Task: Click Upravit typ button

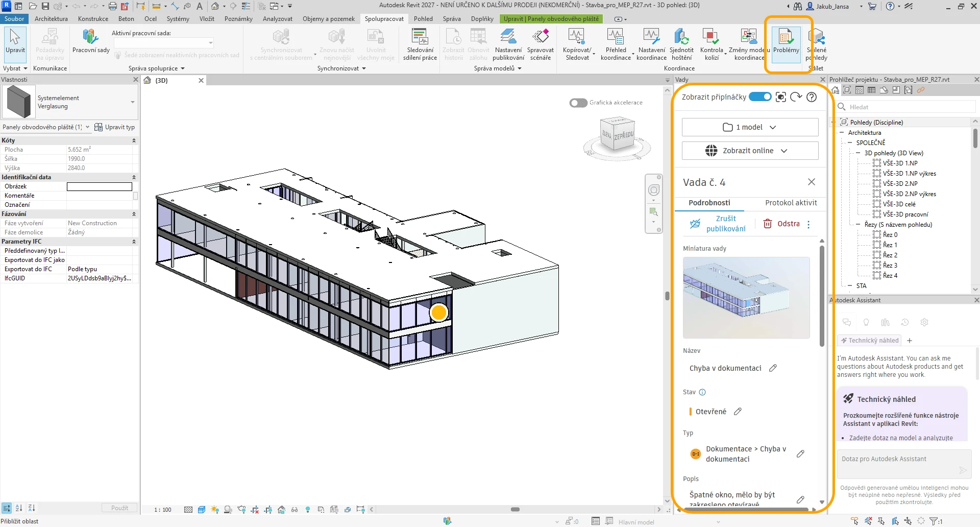Action: pos(115,127)
